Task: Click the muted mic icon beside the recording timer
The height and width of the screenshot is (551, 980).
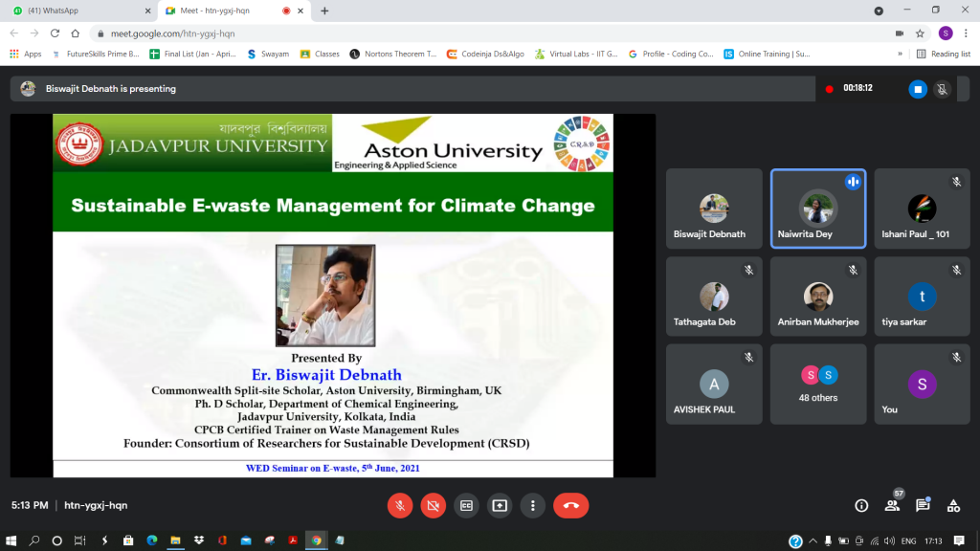Action: point(943,89)
